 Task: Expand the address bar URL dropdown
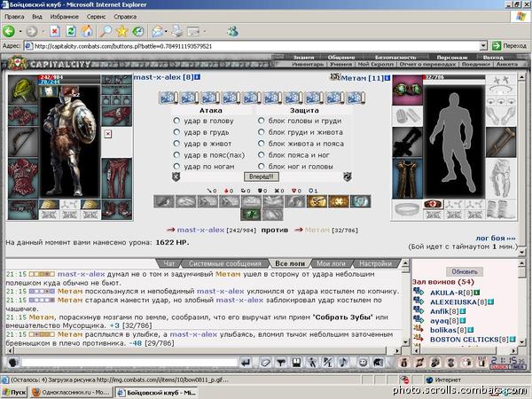(x=483, y=46)
